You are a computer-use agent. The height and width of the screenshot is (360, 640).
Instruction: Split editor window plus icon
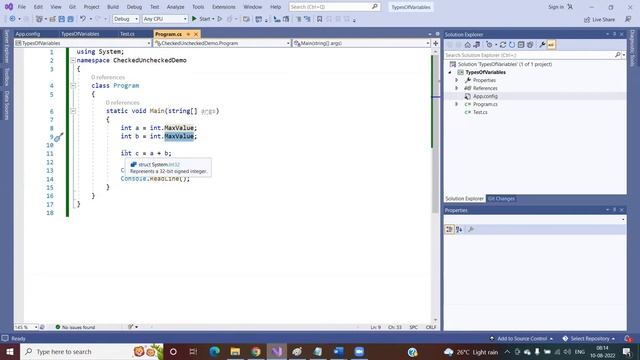tap(436, 43)
